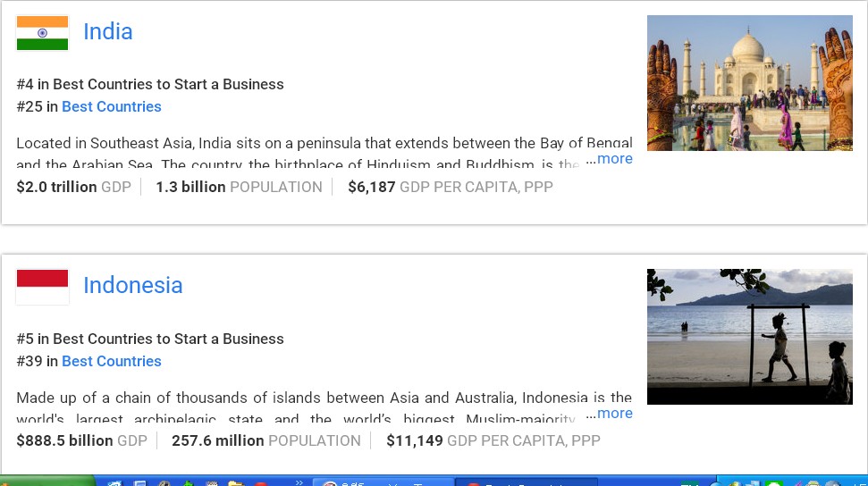Click the India flag icon
Screen dimensions: 868x486
42,33
